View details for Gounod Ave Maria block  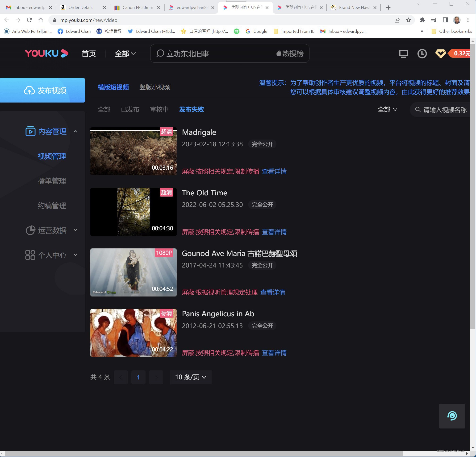click(273, 292)
